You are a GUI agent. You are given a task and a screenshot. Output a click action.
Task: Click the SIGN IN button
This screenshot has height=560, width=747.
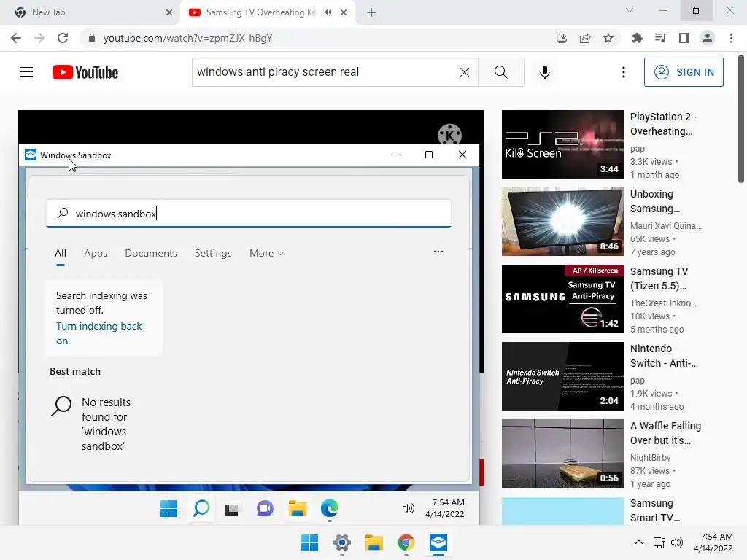[x=684, y=72]
